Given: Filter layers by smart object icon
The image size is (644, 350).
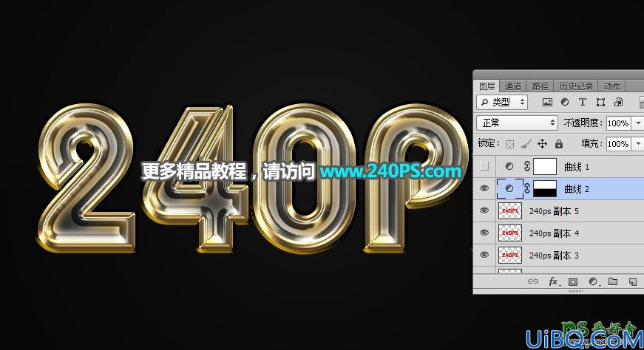Looking at the screenshot, I should click(619, 102).
